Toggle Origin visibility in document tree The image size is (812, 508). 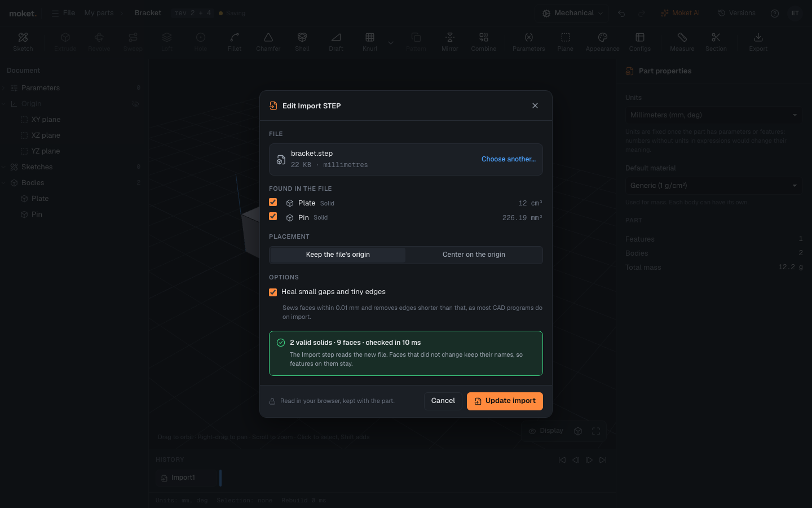coord(135,104)
